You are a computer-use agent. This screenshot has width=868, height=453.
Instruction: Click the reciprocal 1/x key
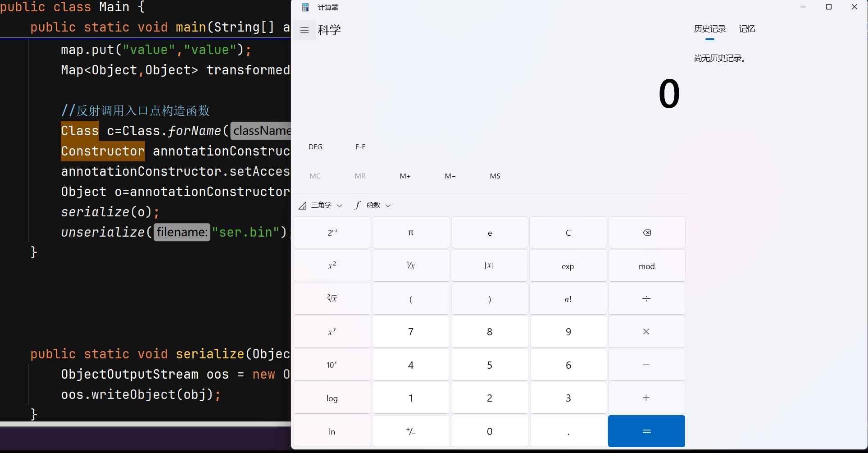click(x=411, y=265)
